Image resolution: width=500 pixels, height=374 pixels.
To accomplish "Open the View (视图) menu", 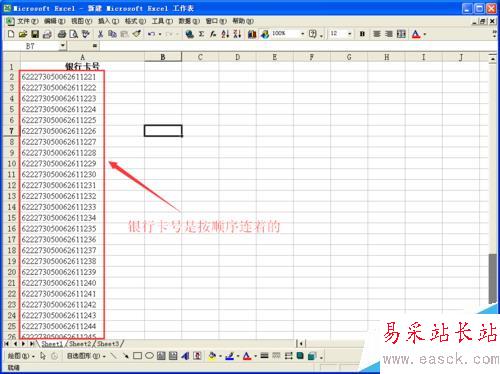I will [x=82, y=21].
